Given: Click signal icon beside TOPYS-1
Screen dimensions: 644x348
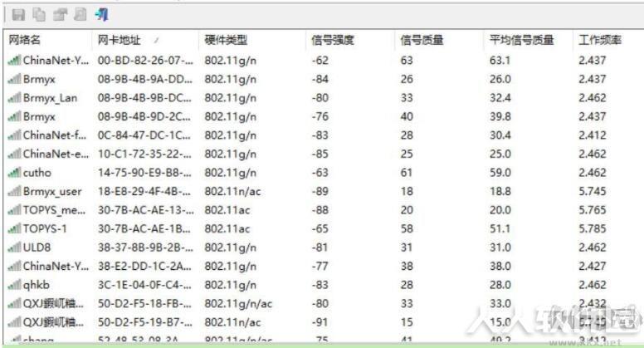Looking at the screenshot, I should (14, 229).
